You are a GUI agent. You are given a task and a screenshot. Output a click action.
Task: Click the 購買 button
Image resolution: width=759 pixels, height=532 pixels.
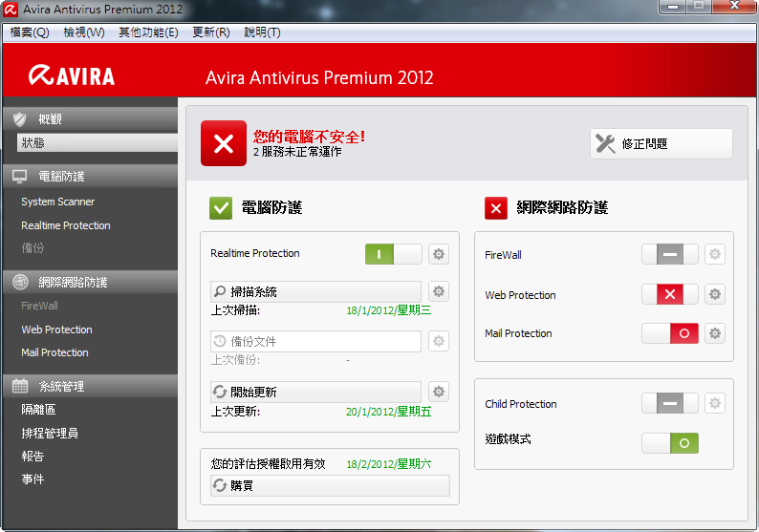(x=330, y=485)
